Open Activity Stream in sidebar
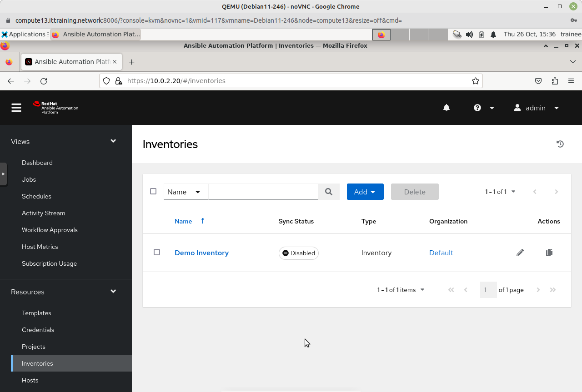The width and height of the screenshot is (582, 392). (43, 213)
